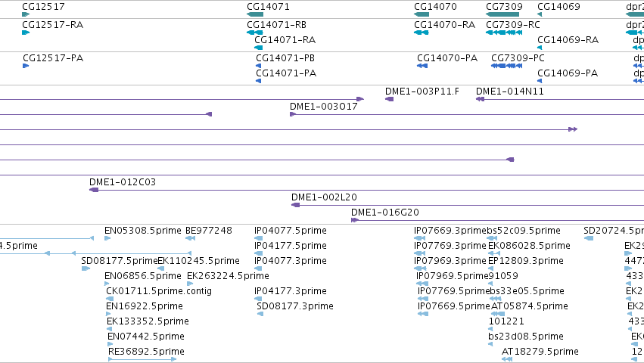Click the DME1-012C03 clone arrow end

(94, 190)
